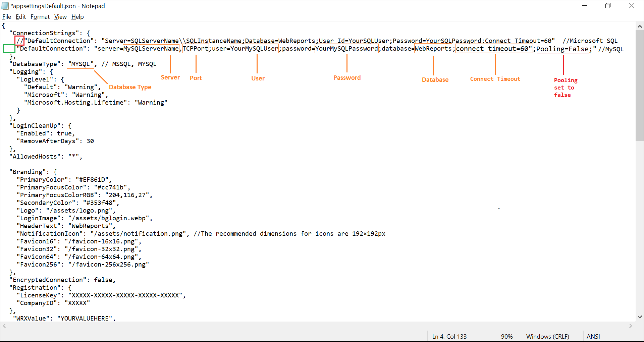Close the Notepad window
644x342 pixels.
click(x=632, y=6)
